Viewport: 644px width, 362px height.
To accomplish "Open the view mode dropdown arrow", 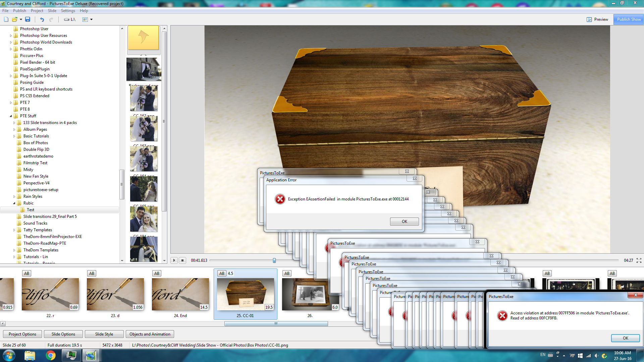I will coord(91,19).
